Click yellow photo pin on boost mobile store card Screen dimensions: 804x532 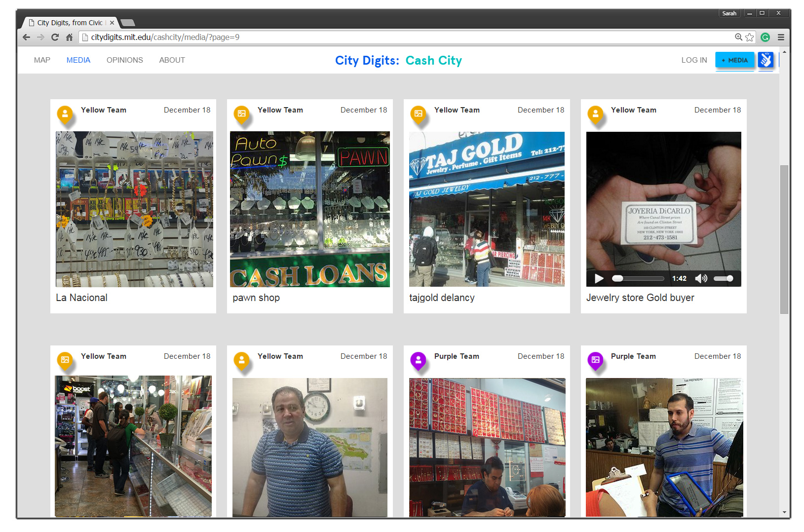click(x=65, y=361)
